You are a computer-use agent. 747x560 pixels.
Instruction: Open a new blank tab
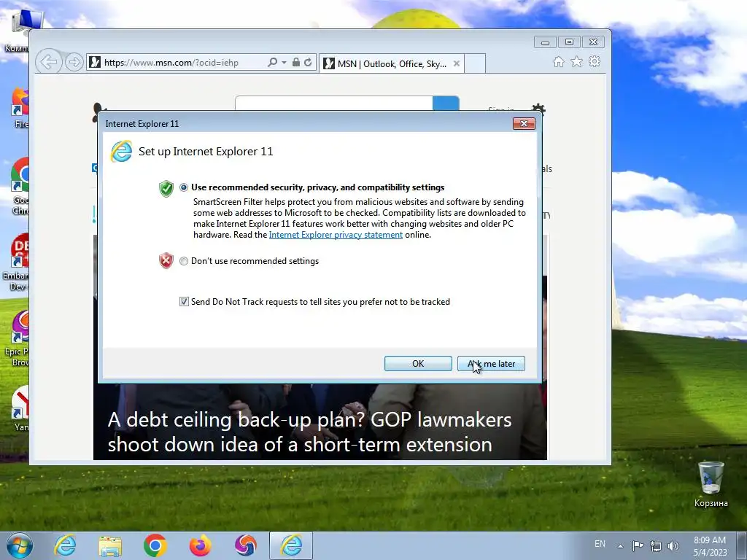(474, 63)
